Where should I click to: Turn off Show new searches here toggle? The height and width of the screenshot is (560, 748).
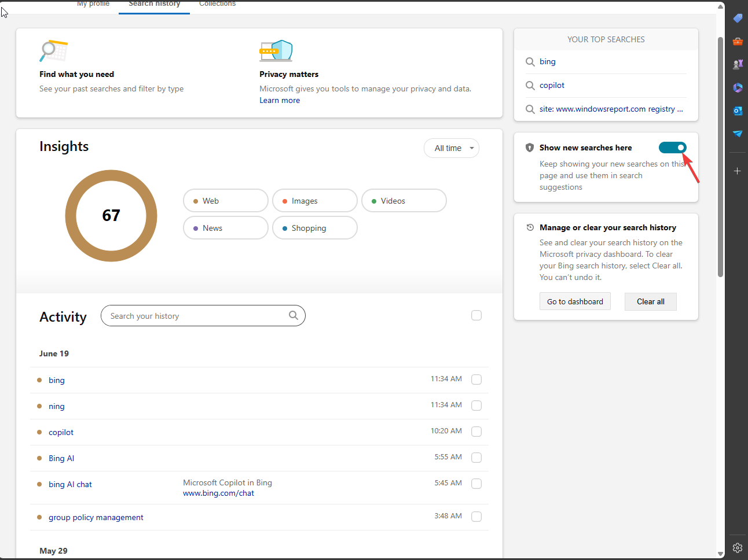point(673,148)
